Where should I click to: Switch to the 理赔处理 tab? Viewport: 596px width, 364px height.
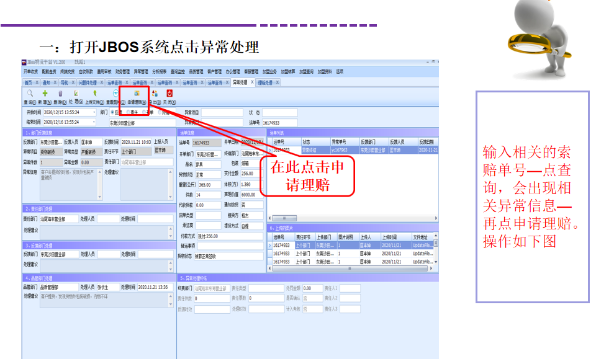265,82
